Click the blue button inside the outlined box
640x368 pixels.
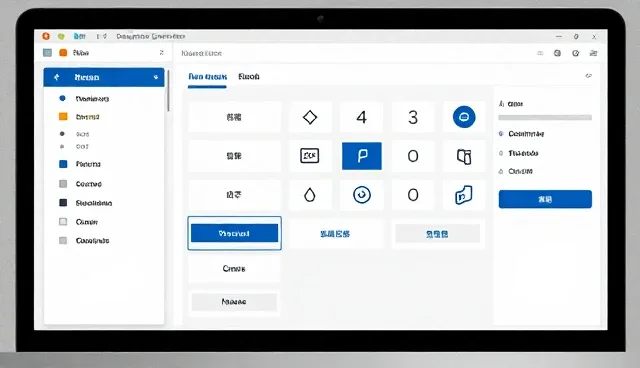pyautogui.click(x=234, y=233)
